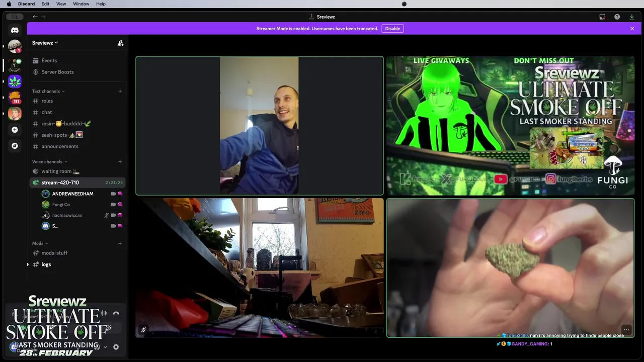Select the truncated S... user row

tap(82, 226)
